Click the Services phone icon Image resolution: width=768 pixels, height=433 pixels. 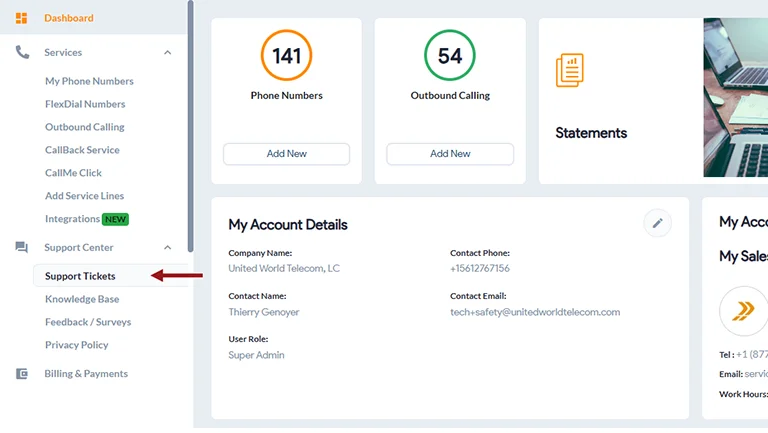tap(22, 52)
